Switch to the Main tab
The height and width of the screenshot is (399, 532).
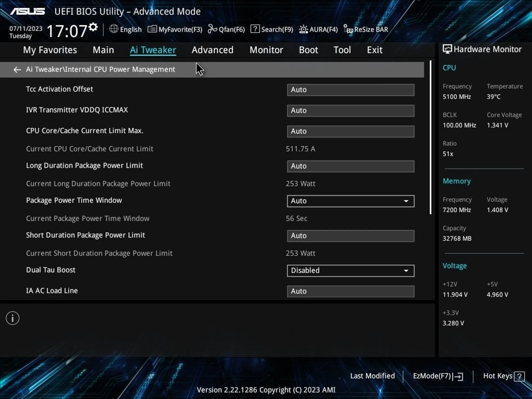(103, 50)
